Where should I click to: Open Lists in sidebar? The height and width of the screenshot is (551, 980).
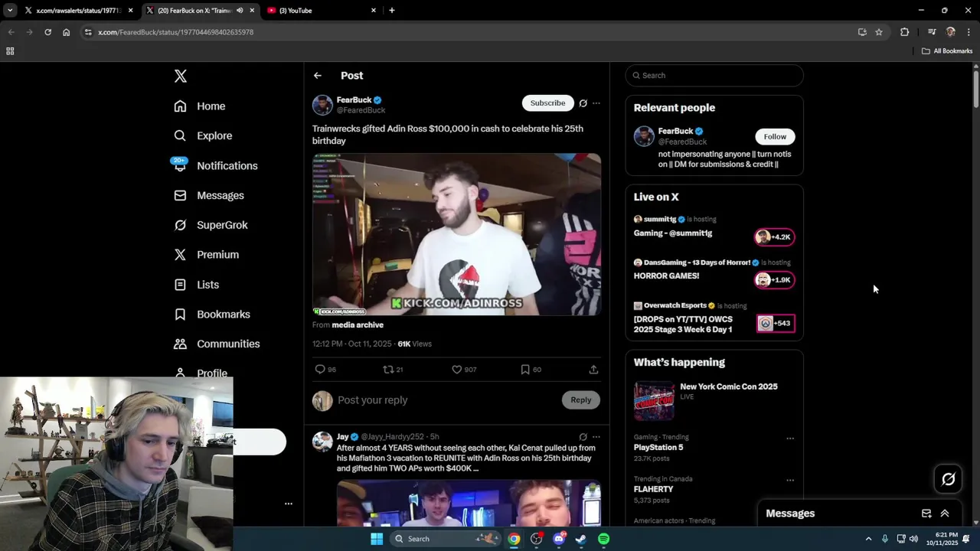coord(197,285)
